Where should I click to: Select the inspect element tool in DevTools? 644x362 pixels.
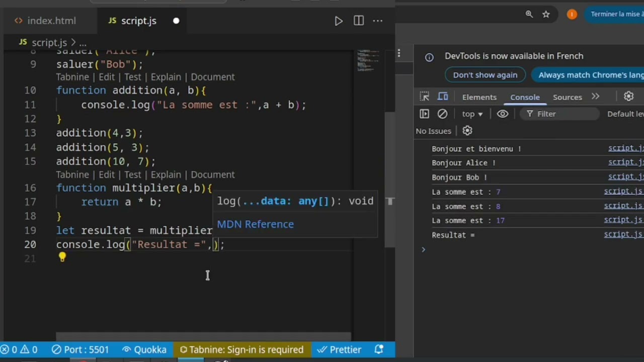[x=425, y=97]
